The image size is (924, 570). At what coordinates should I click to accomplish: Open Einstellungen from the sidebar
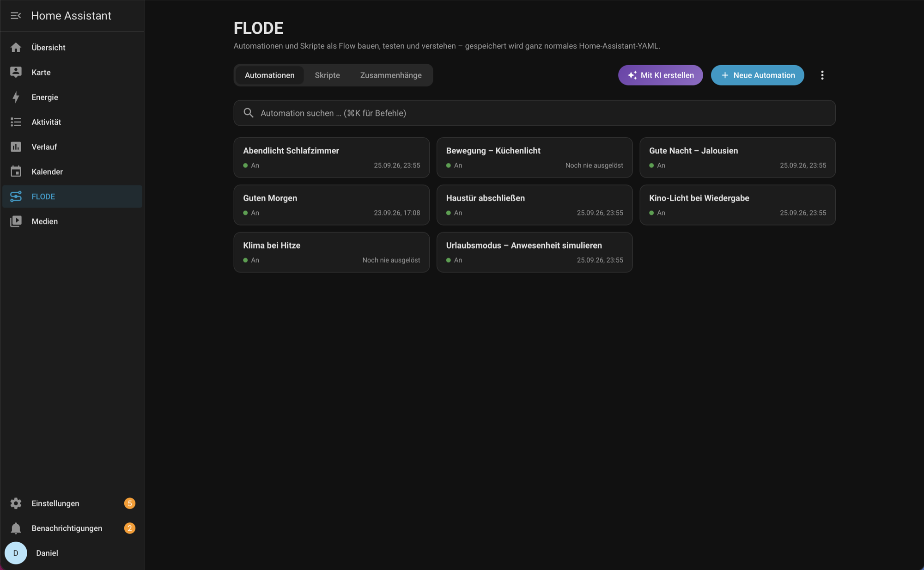tap(72, 503)
